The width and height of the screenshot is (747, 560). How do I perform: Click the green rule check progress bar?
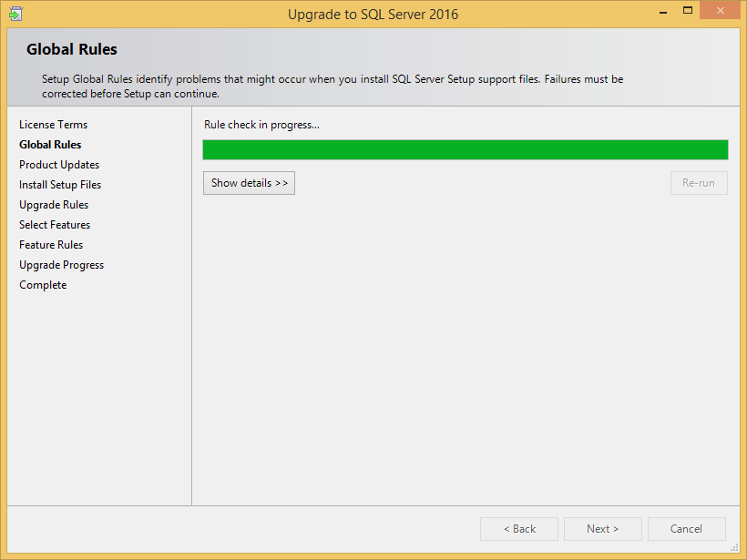pyautogui.click(x=465, y=150)
